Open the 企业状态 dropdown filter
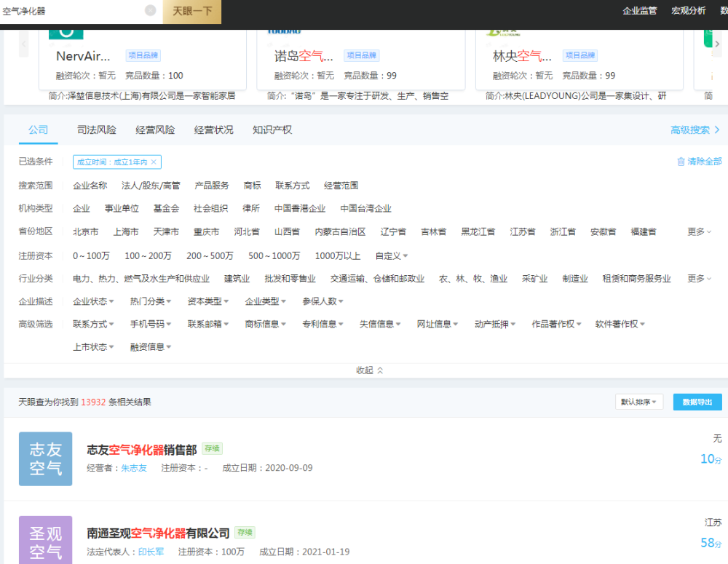The height and width of the screenshot is (564, 728). coord(93,301)
